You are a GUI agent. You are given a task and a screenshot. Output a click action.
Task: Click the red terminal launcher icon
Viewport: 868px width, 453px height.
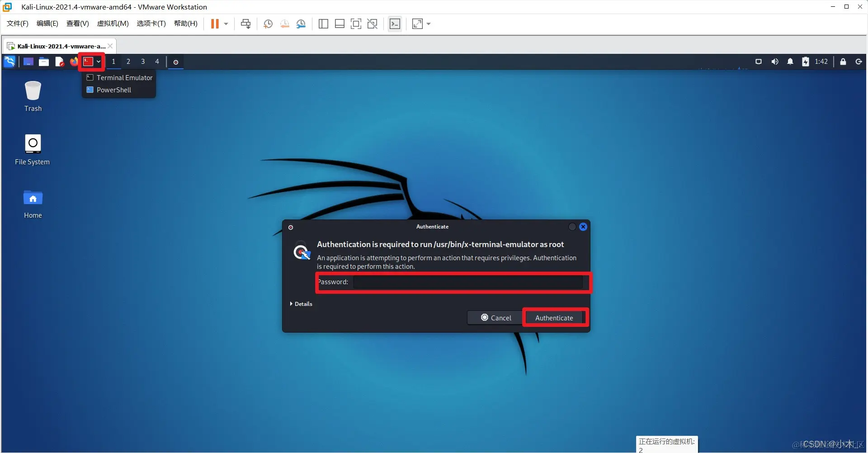(x=88, y=62)
